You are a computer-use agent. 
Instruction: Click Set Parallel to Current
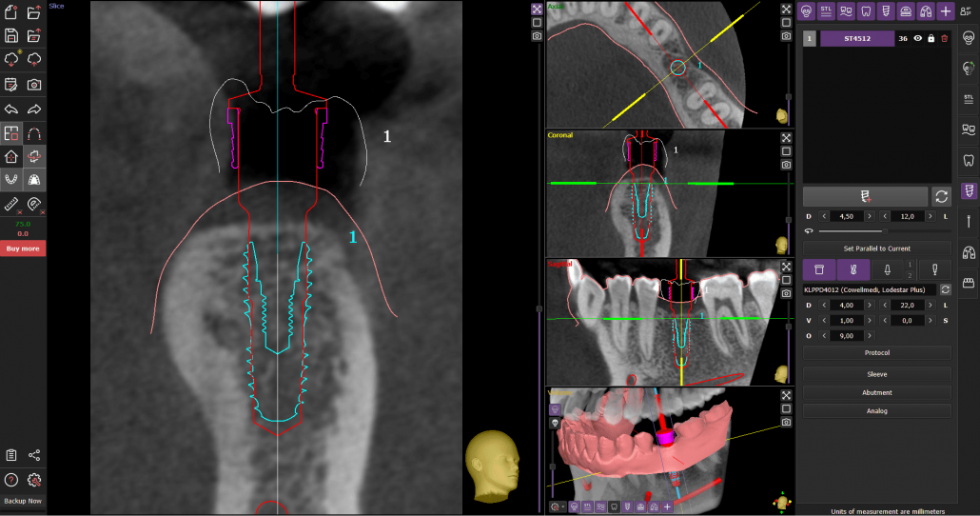[877, 248]
